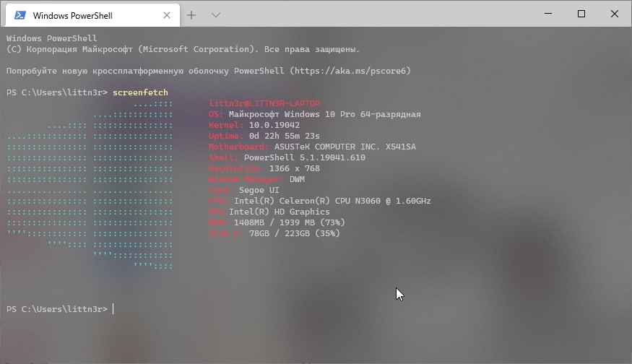Close the Windows PowerShell tab
This screenshot has height=364, width=632.
(x=166, y=15)
